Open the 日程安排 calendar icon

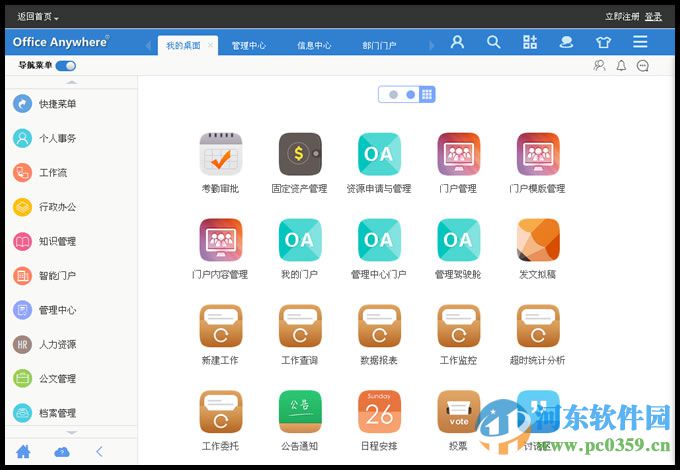379,411
